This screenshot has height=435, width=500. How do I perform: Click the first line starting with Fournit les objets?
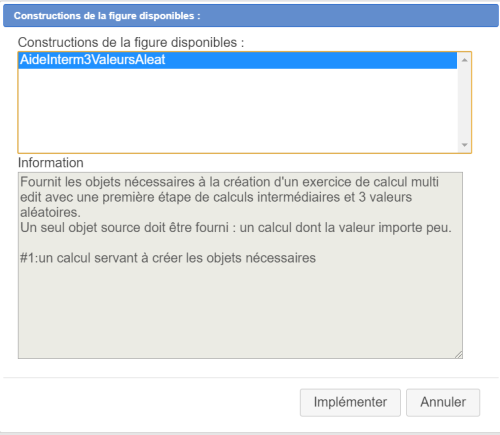229,182
